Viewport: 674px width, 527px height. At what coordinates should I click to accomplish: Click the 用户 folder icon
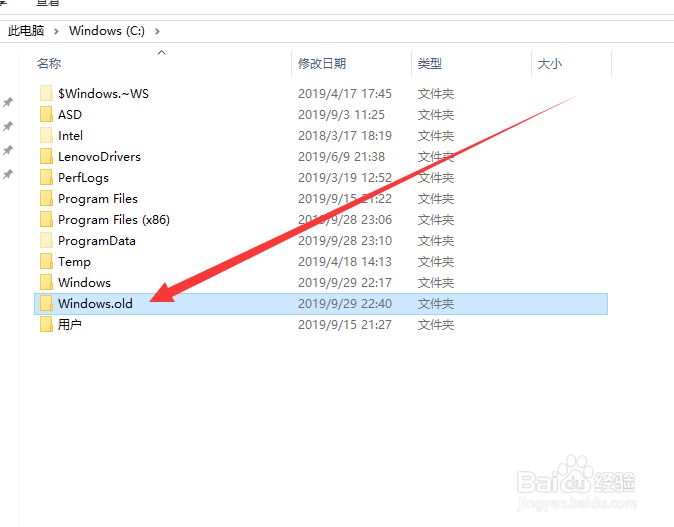point(46,325)
